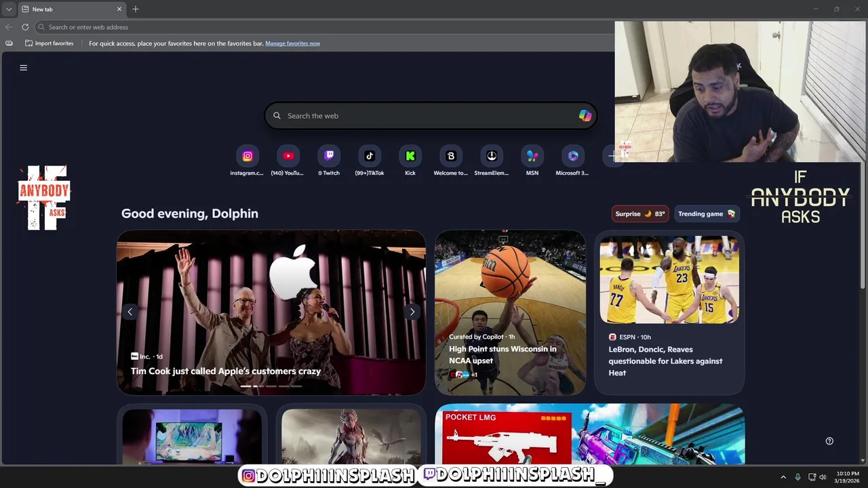This screenshot has width=868, height=488.
Task: Open the hamburger menu on the page
Action: coord(24,68)
